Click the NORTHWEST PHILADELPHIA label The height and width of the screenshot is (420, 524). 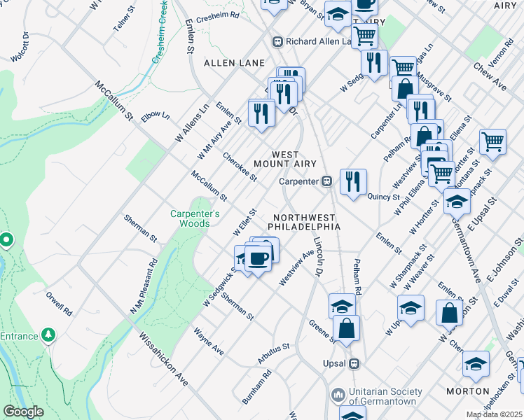(304, 223)
